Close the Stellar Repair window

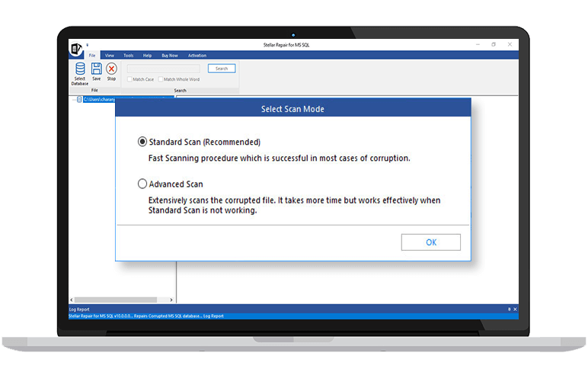click(x=510, y=44)
